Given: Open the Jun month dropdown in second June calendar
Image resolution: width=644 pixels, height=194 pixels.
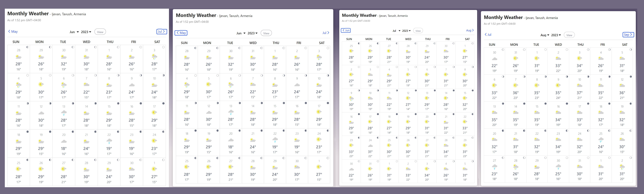Looking at the screenshot, I should (x=241, y=33).
